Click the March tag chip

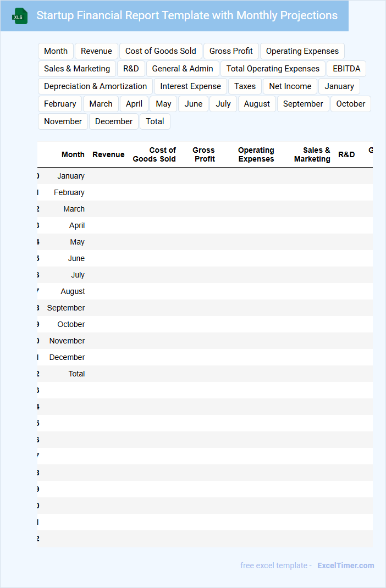point(101,104)
